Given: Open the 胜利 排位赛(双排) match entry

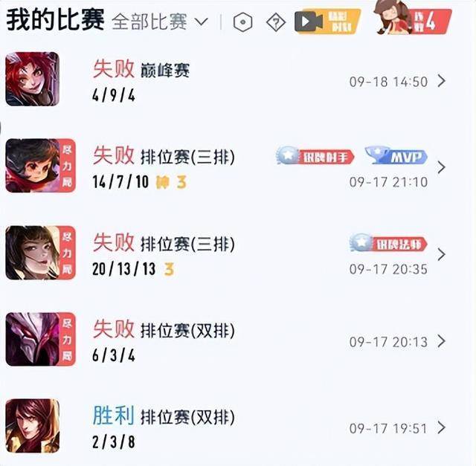Looking at the screenshot, I should pyautogui.click(x=238, y=427).
